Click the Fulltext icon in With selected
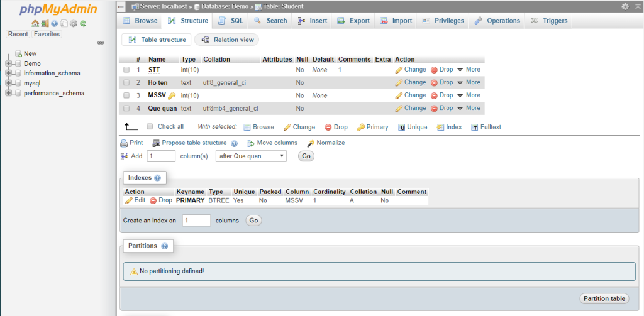The image size is (644, 316). coord(474,128)
